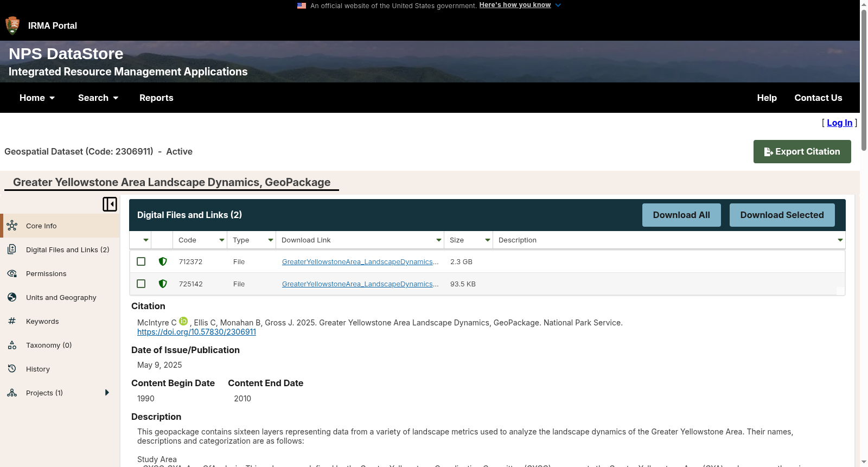
Task: Click the green shield icon for file 725142
Action: pyautogui.click(x=163, y=284)
